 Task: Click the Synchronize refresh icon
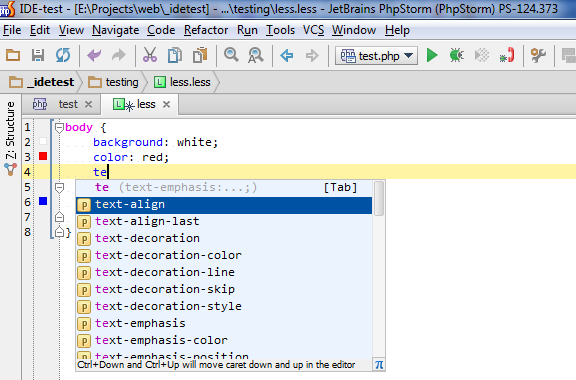coord(63,55)
